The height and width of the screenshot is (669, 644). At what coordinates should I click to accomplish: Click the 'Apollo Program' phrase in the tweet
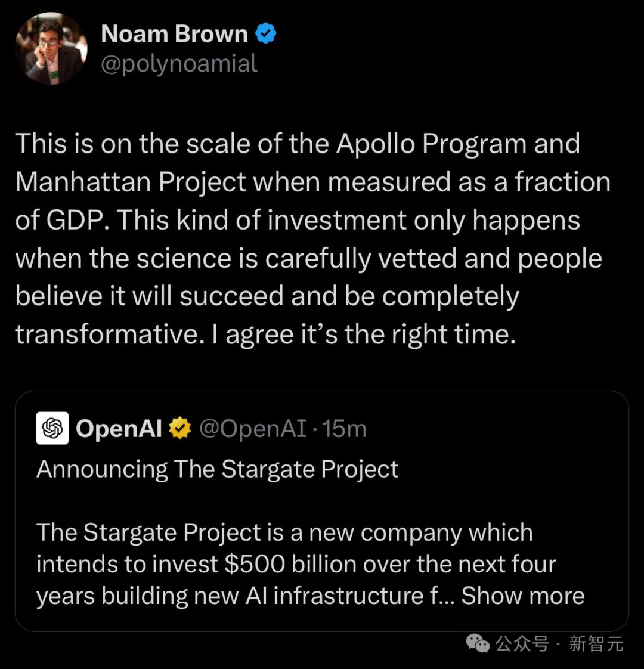pos(432,144)
